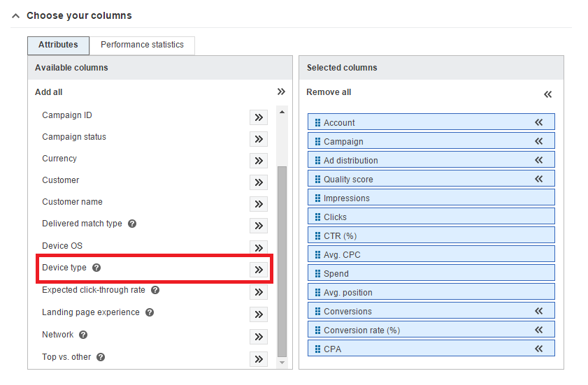The height and width of the screenshot is (385, 588).
Task: Add Campaign ID to selected columns
Action: coord(259,117)
